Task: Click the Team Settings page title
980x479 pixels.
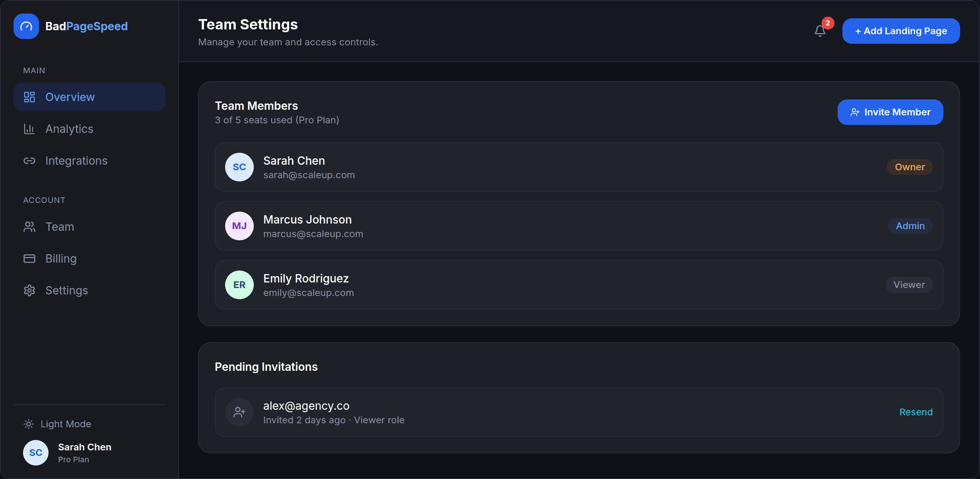Action: tap(248, 25)
